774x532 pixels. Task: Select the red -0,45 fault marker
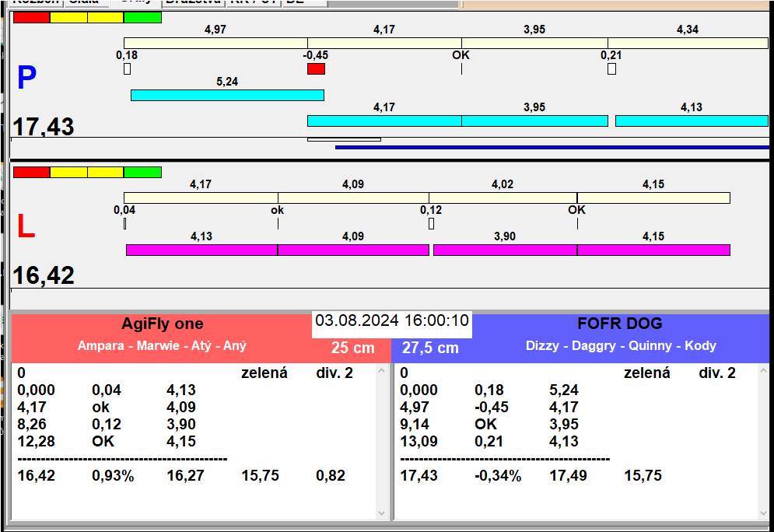click(316, 69)
